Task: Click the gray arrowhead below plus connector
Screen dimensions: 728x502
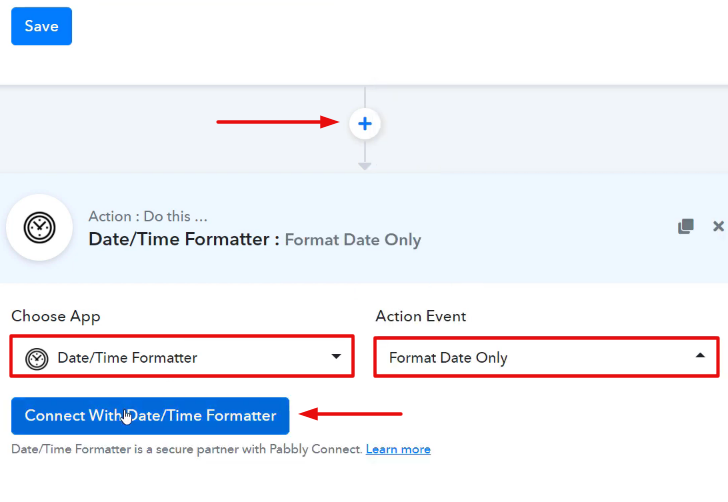Action: pyautogui.click(x=364, y=166)
